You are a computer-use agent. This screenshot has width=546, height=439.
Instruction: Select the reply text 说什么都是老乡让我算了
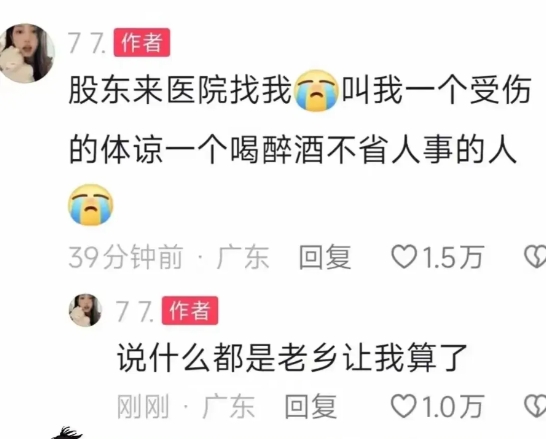(291, 358)
